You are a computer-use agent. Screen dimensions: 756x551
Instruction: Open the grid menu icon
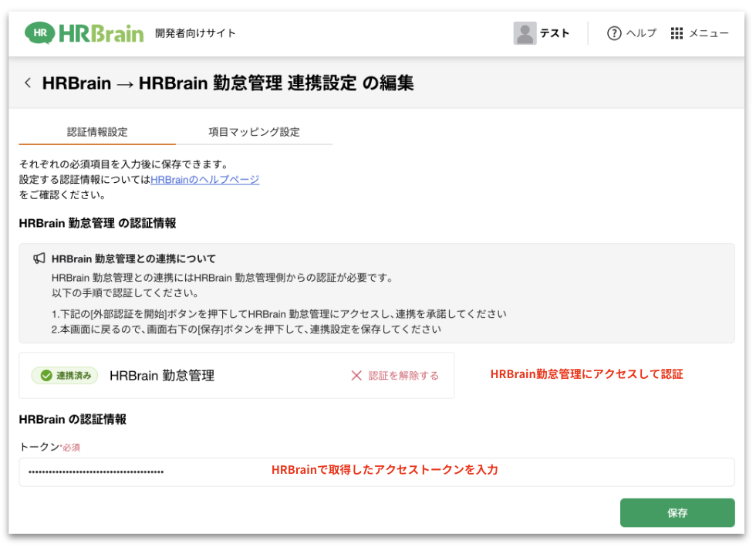point(677,33)
